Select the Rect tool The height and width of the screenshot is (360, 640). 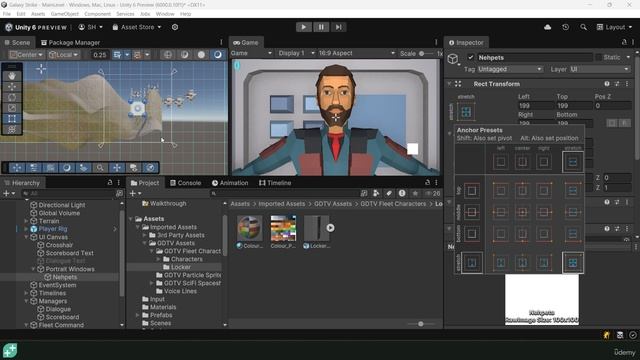point(12,119)
